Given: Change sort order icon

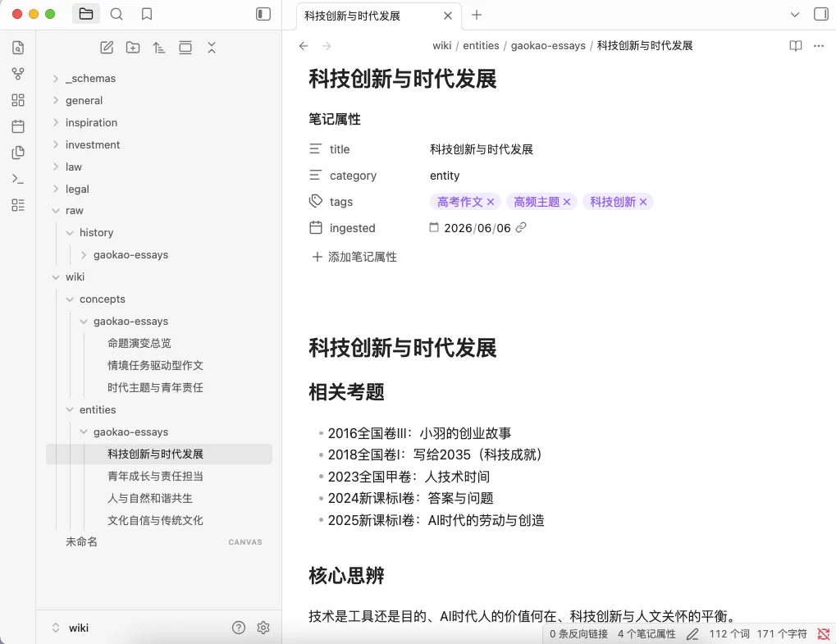Looking at the screenshot, I should 159,48.
